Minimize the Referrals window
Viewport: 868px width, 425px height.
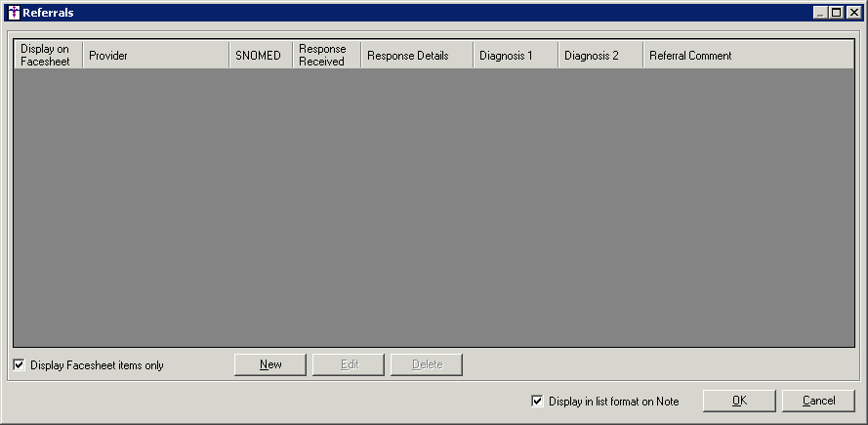(x=820, y=13)
